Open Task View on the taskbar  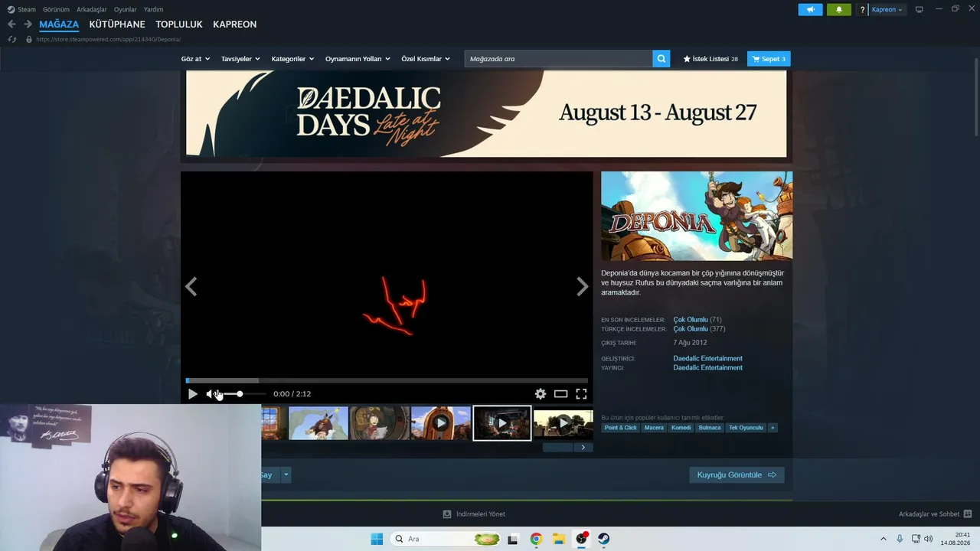(x=513, y=539)
